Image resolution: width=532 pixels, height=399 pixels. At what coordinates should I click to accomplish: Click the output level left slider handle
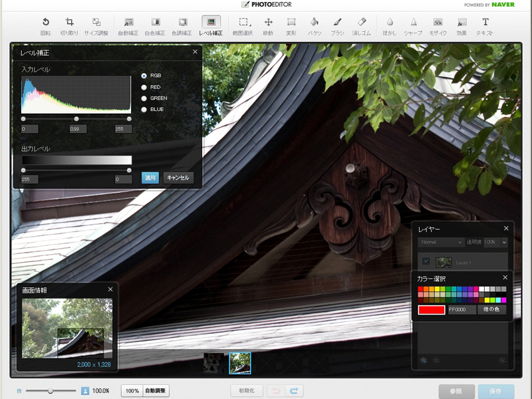point(23,170)
